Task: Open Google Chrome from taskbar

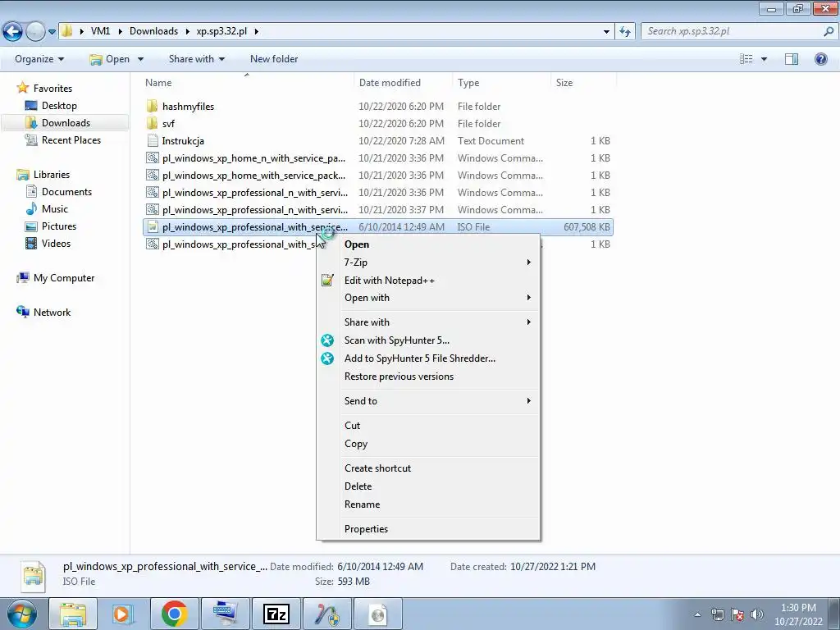Action: pyautogui.click(x=174, y=614)
